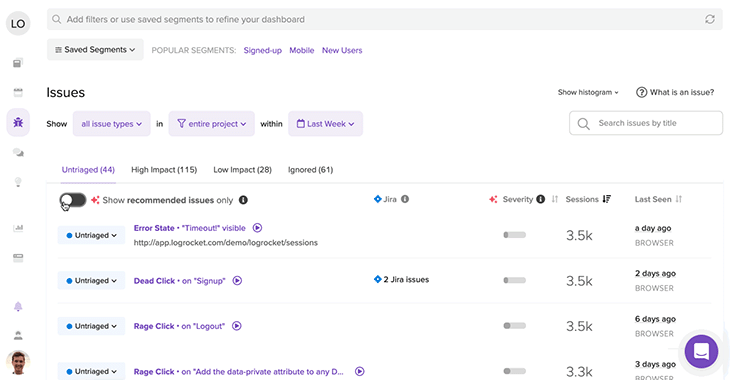Image resolution: width=730 pixels, height=380 pixels.
Task: Click the search magnifier in filter bar
Action: tap(57, 19)
